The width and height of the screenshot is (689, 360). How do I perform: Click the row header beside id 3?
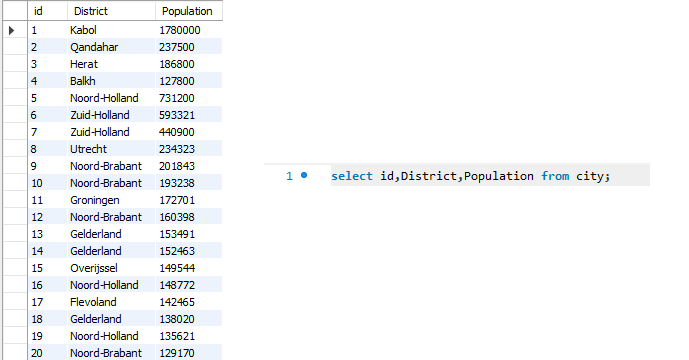click(15, 64)
